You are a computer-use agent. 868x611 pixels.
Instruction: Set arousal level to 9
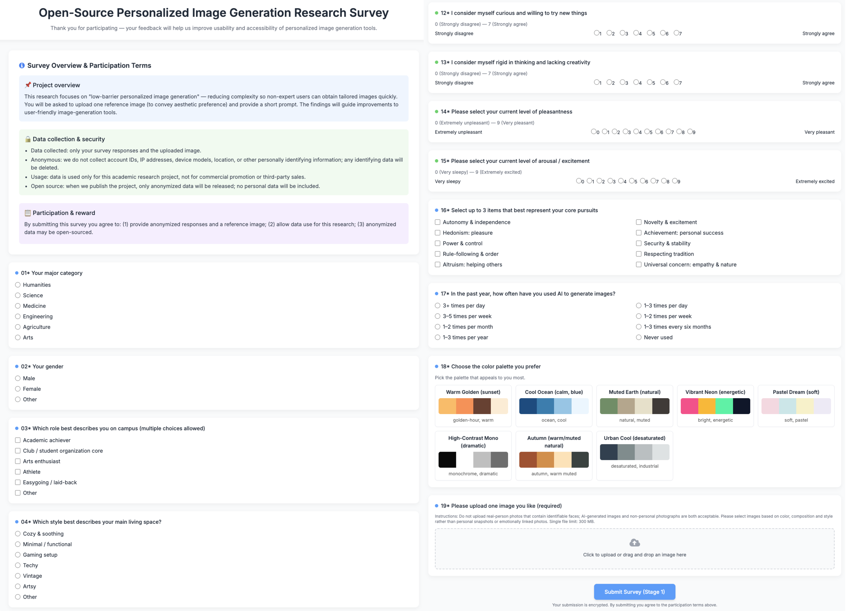(675, 181)
